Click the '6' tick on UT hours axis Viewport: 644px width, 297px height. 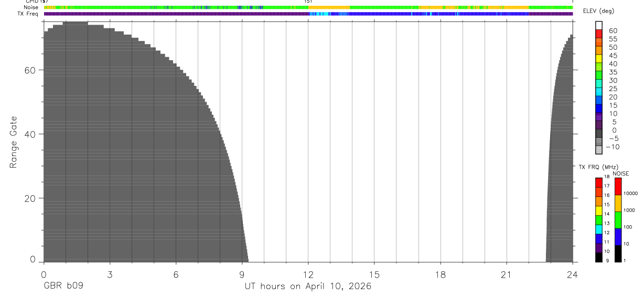point(176,274)
